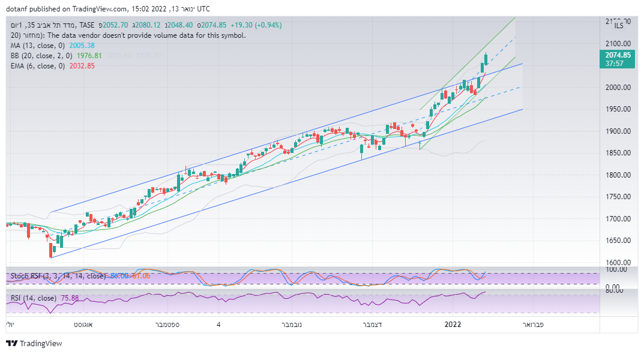Click the countdown timer 37:57
The width and height of the screenshot is (644, 354).
click(615, 64)
